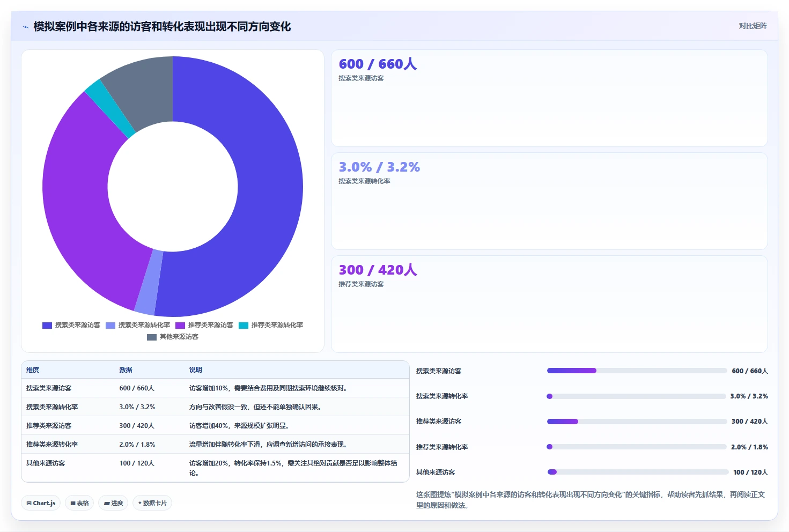Select table cell 推荐类来源访客
789x532 pixels.
point(49,426)
